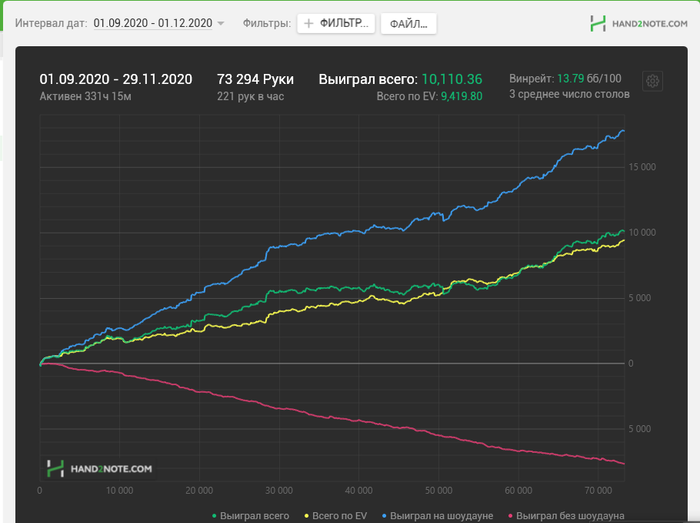Click the 70 000 x-axis label
This screenshot has height=523, width=700.
pos(598,490)
